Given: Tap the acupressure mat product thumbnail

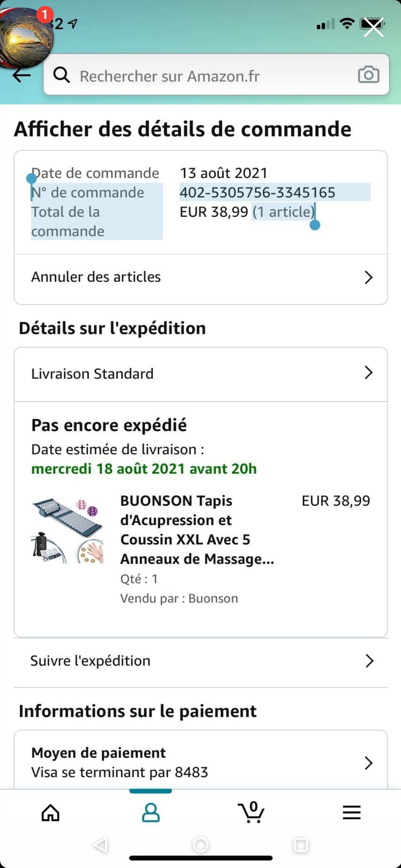Looking at the screenshot, I should pyautogui.click(x=68, y=530).
